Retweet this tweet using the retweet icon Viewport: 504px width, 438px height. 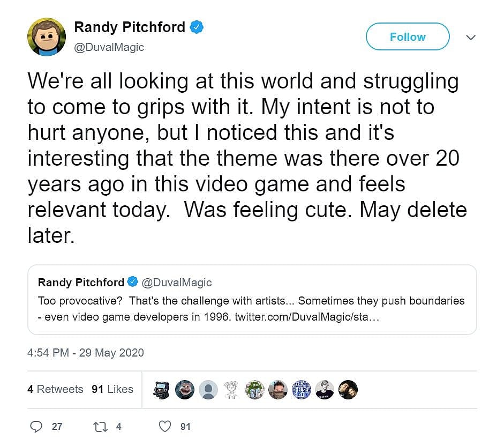pyautogui.click(x=100, y=427)
